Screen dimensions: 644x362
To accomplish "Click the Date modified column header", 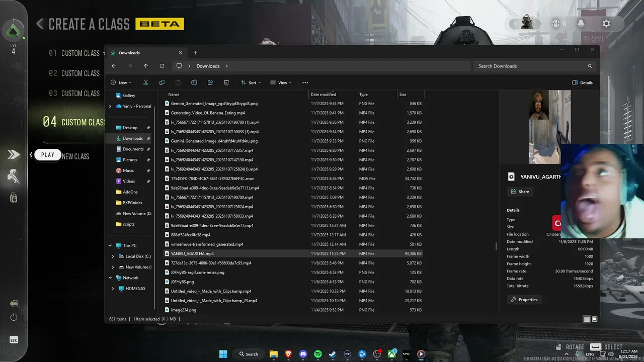I will pos(324,95).
